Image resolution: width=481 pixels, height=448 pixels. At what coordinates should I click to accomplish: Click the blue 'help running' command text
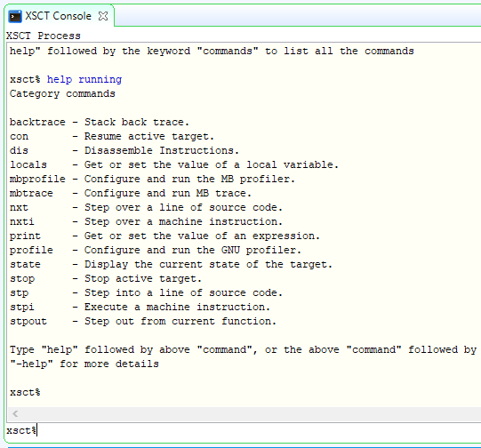point(84,79)
